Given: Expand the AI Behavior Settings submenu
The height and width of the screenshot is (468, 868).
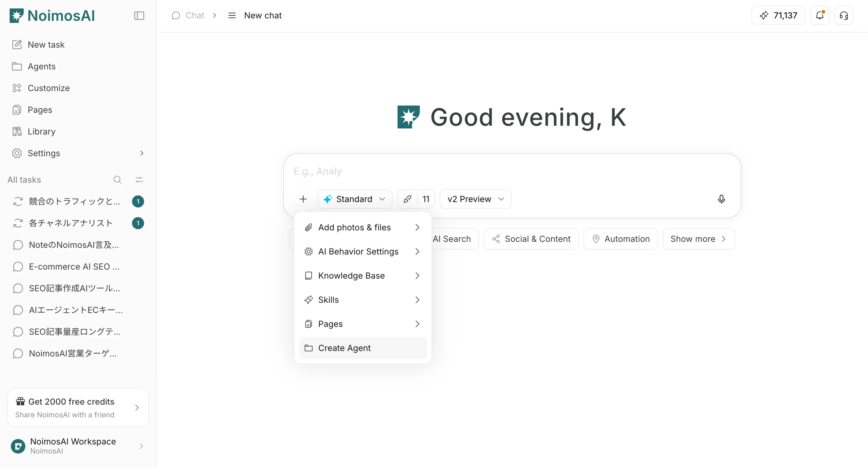Looking at the screenshot, I should point(363,251).
